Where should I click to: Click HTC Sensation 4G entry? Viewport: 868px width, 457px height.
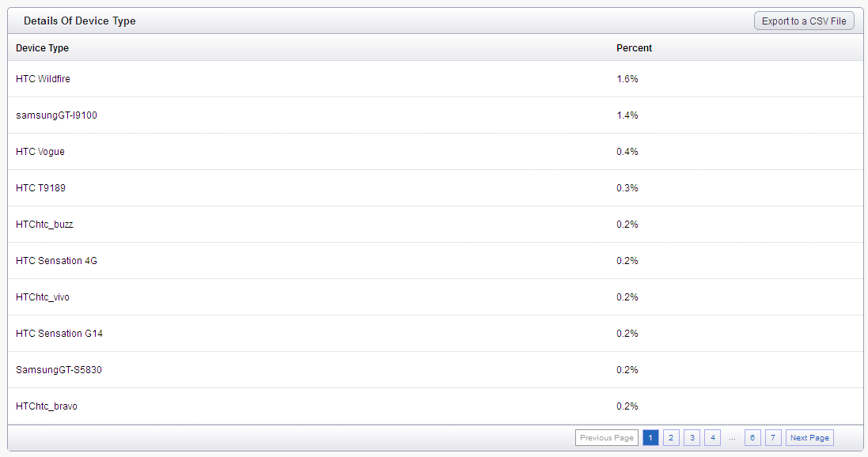tap(435, 261)
